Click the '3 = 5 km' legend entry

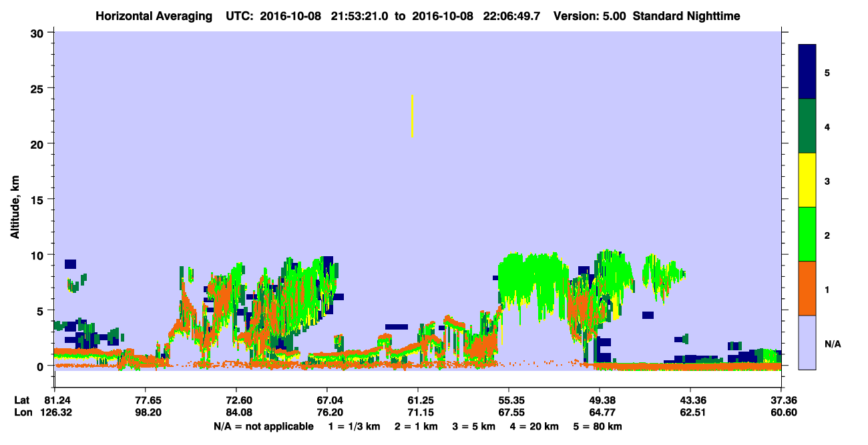pyautogui.click(x=473, y=426)
